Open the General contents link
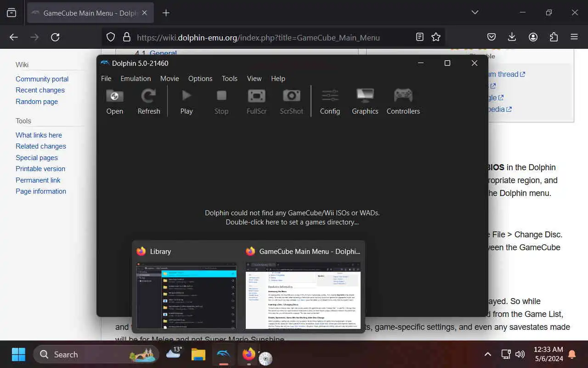Viewport: 588px width, 368px height. pos(163,53)
